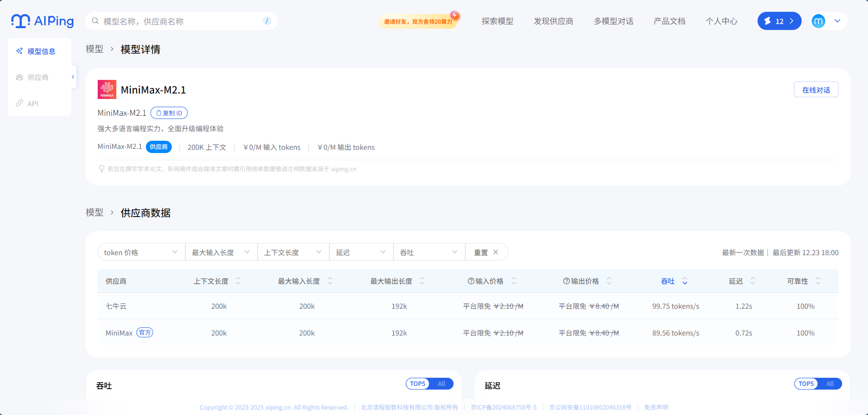Open the 延迟 filter dropdown

pos(361,252)
